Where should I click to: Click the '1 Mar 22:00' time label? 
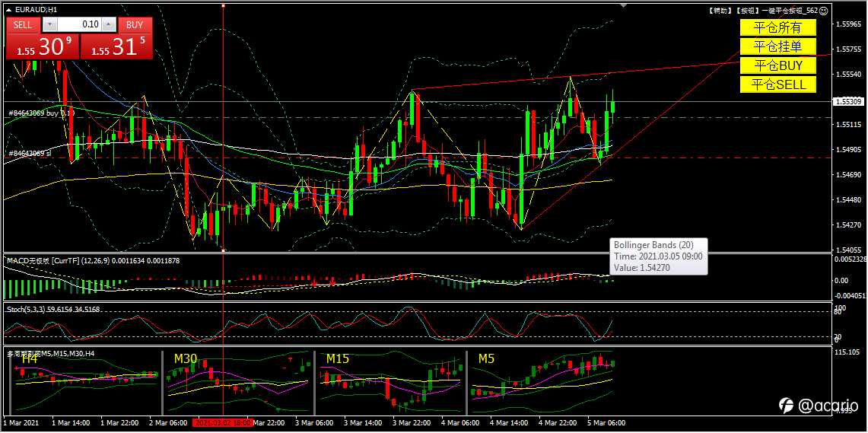pos(119,422)
